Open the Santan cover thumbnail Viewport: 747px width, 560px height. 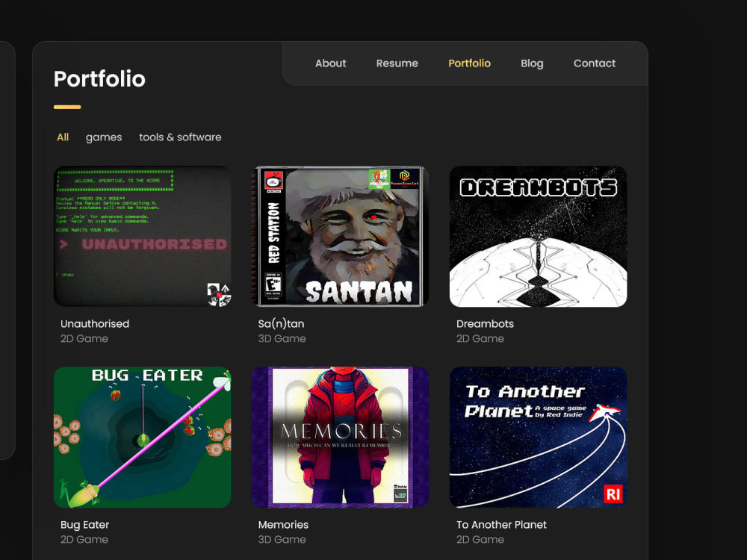340,236
